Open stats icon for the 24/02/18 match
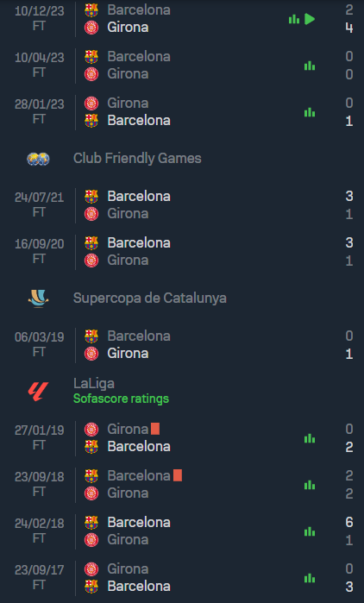 (x=310, y=531)
